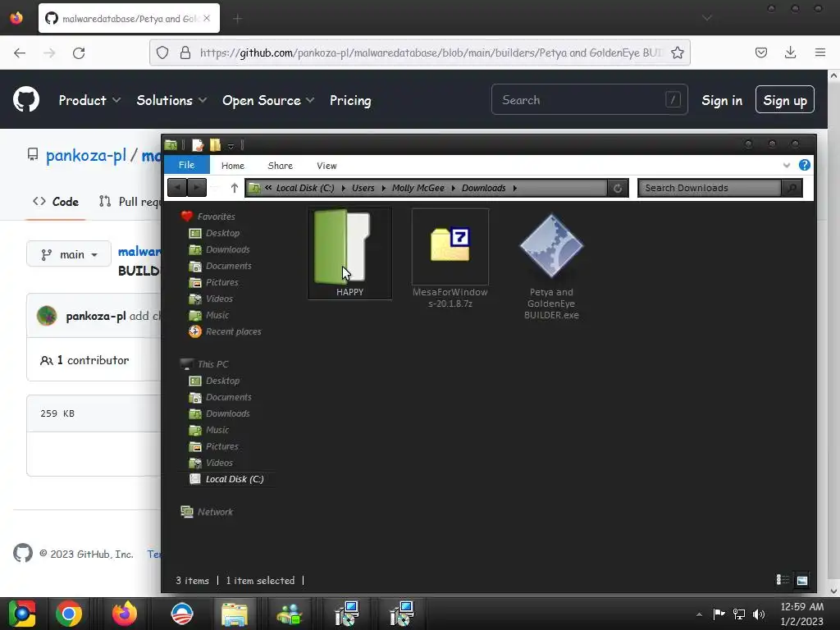The image size is (840, 630).
Task: Go back in Firefox browser
Action: click(20, 52)
